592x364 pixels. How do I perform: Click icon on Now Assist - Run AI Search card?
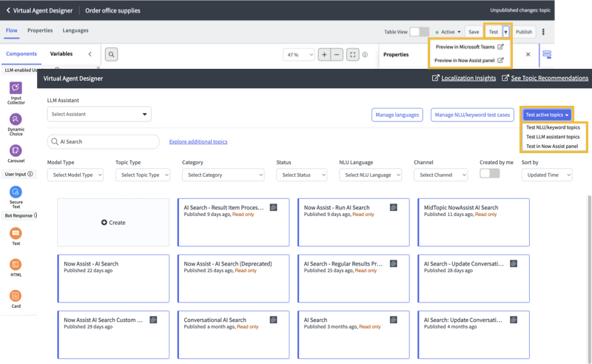tap(394, 207)
